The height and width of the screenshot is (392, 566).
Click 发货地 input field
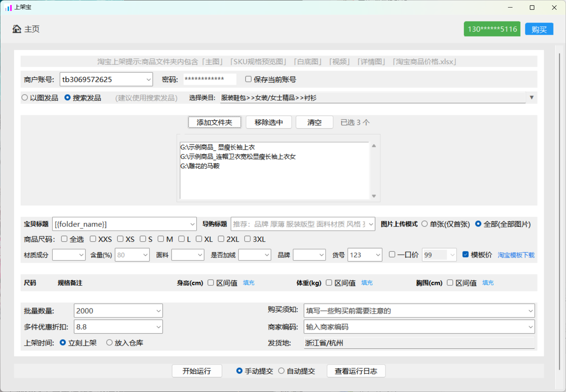pyautogui.click(x=419, y=343)
